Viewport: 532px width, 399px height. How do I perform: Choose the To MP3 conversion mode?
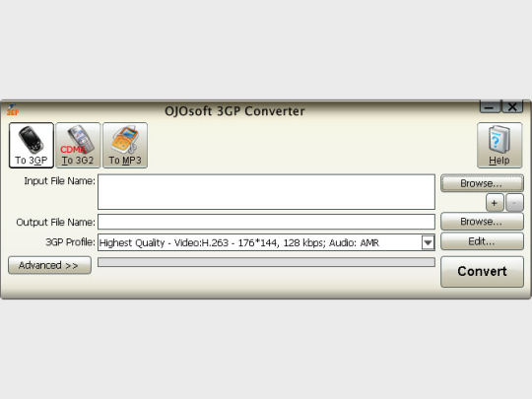[125, 145]
